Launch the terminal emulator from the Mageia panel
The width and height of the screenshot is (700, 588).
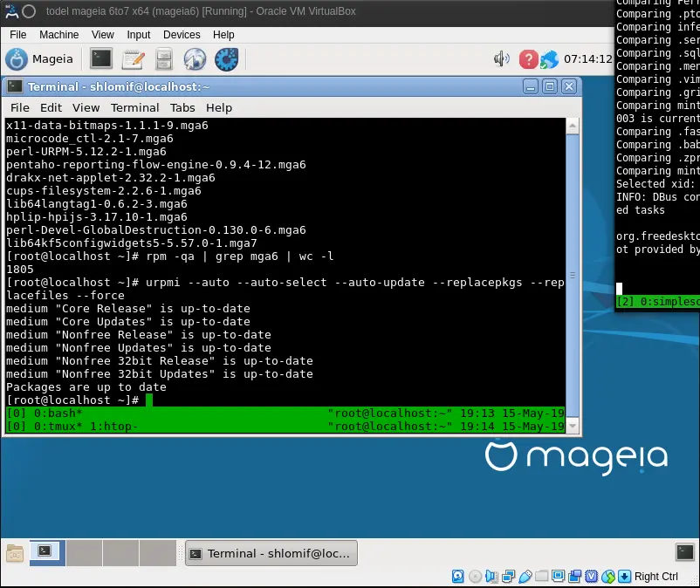(x=101, y=59)
